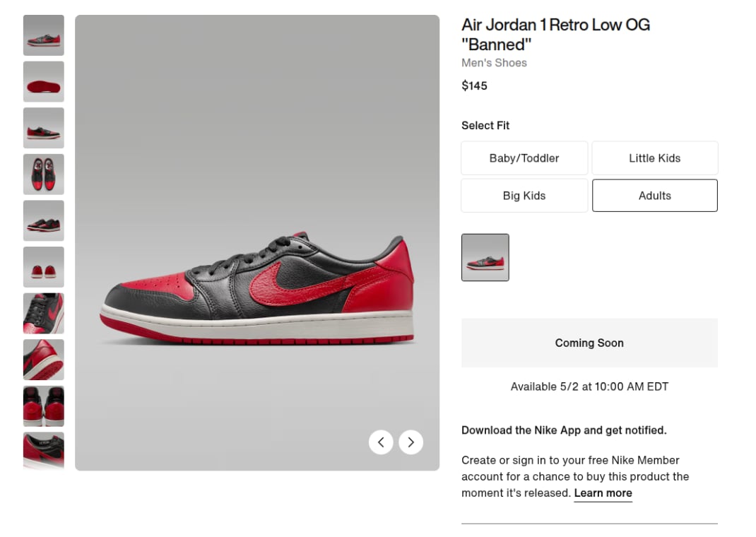
Task: Click the next image arrow
Action: (411, 442)
